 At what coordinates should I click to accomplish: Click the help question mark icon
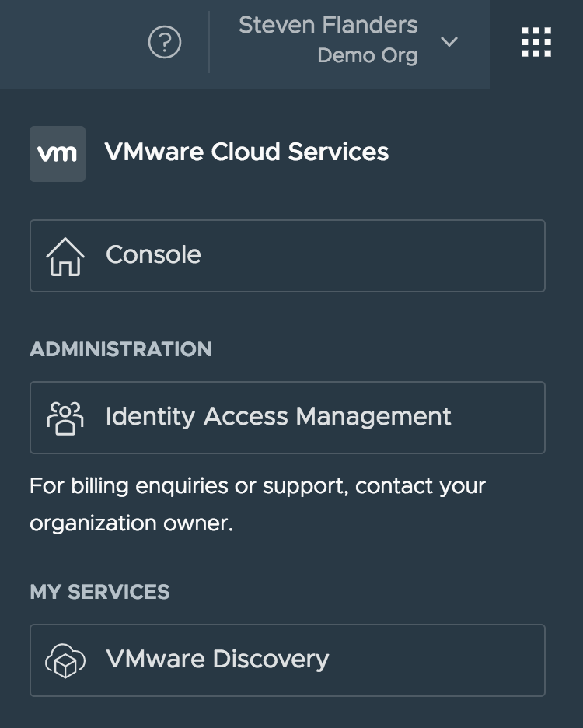tap(164, 43)
